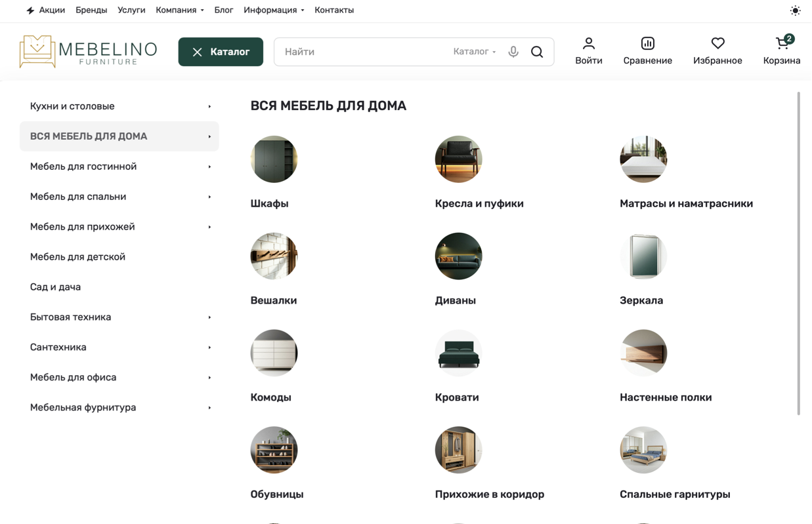Expand the Бытовая техника arrow
812x524 pixels.
209,317
